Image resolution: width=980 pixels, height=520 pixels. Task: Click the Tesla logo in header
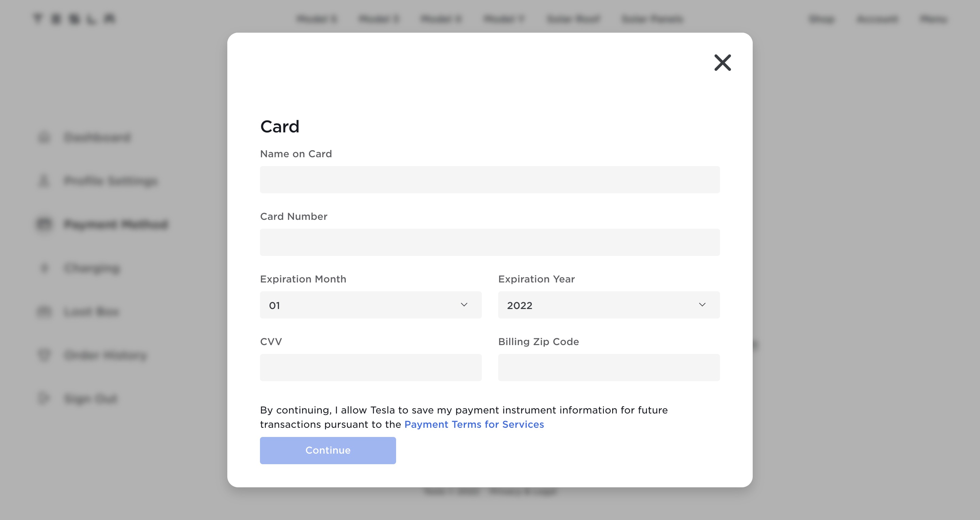[75, 19]
